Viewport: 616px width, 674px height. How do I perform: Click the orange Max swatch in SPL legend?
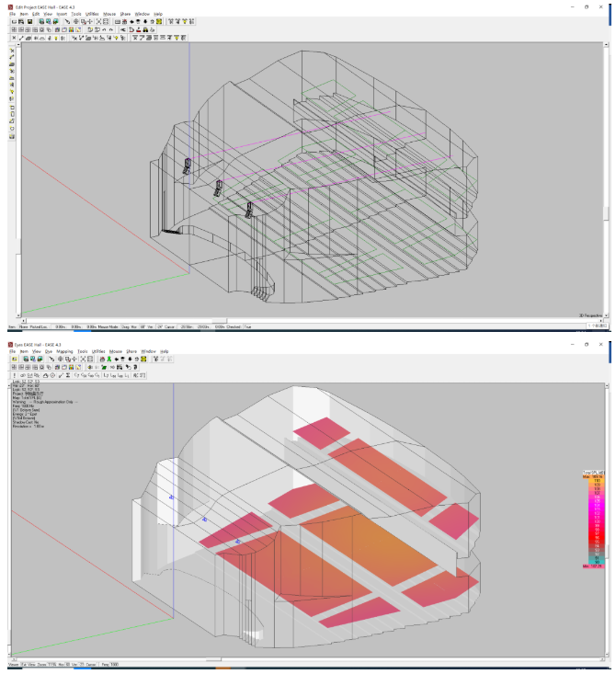tap(596, 476)
